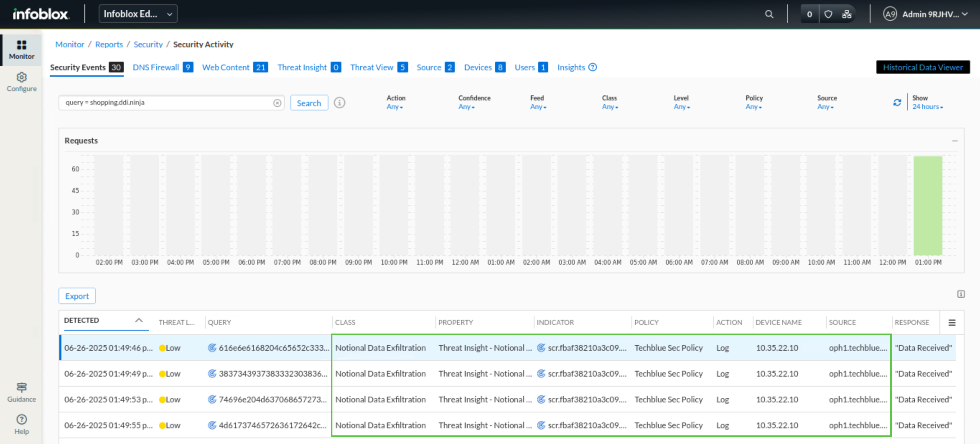Expand the Show 24 hours dropdown

[x=927, y=107]
